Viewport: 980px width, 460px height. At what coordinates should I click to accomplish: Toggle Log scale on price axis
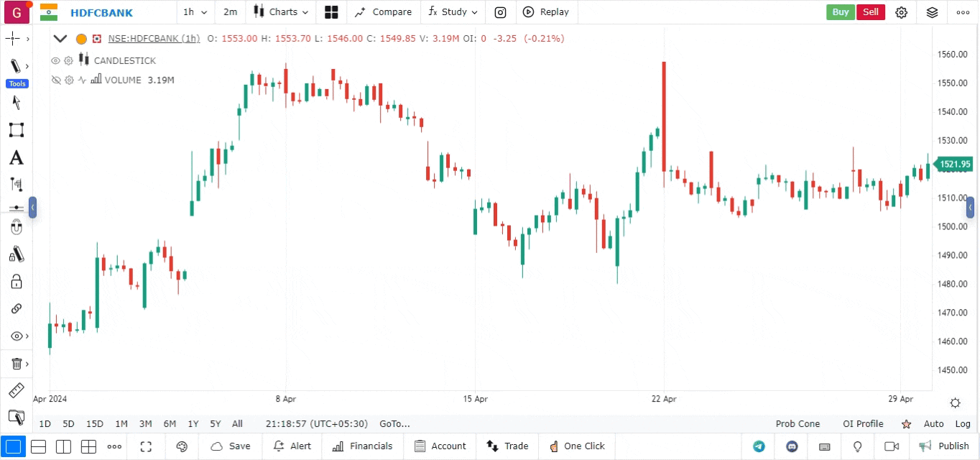pos(963,424)
